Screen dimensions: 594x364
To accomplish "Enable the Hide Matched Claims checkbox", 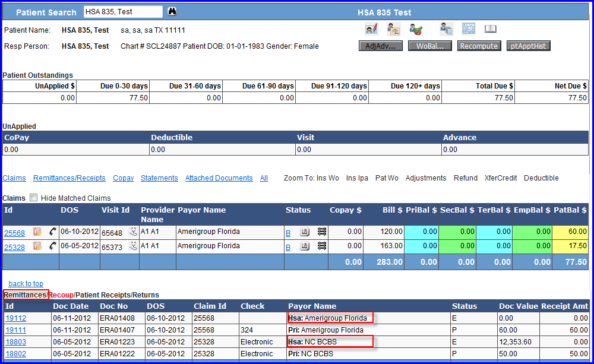I will click(x=34, y=197).
